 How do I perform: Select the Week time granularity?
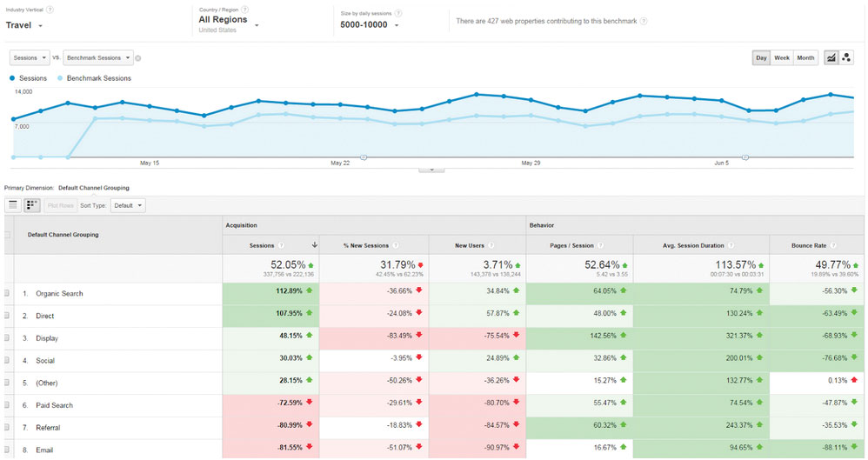click(x=782, y=57)
